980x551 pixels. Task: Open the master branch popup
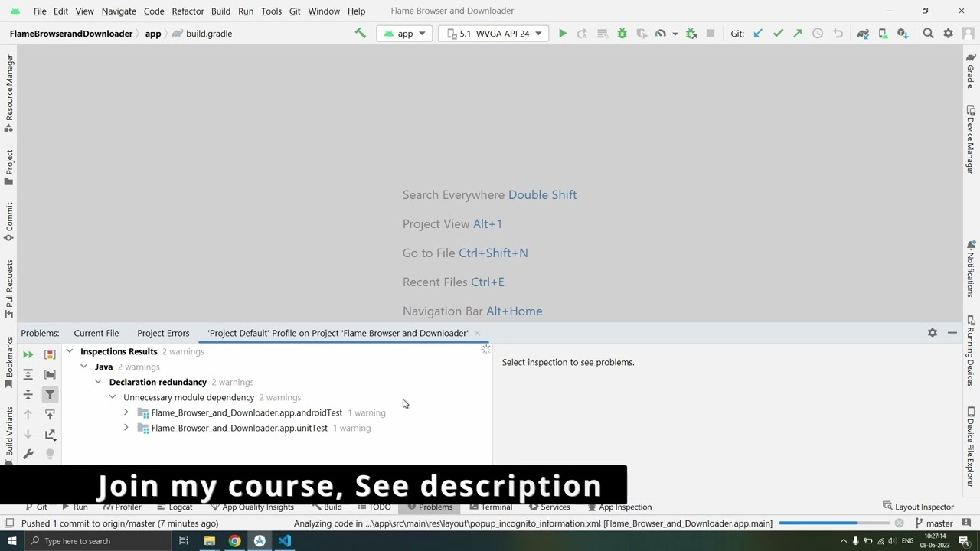click(x=934, y=523)
